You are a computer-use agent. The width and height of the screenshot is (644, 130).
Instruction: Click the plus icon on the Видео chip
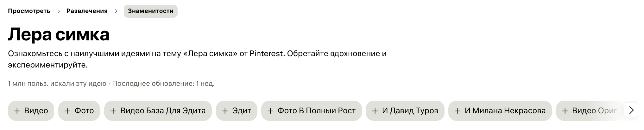[17, 111]
